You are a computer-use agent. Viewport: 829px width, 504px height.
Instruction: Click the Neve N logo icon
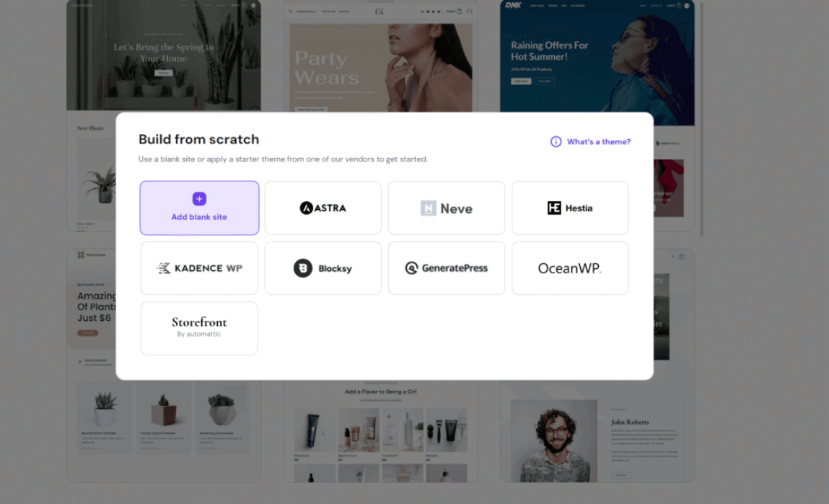point(429,208)
